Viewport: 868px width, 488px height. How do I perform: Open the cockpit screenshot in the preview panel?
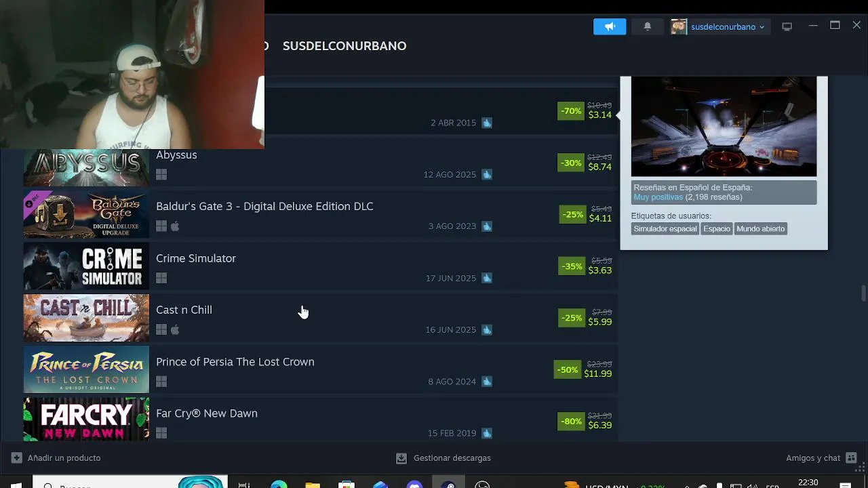724,126
